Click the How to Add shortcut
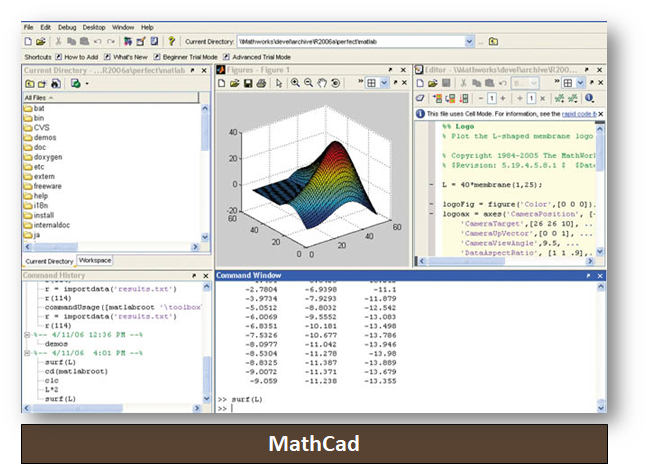This screenshot has width=649, height=472. [x=77, y=57]
